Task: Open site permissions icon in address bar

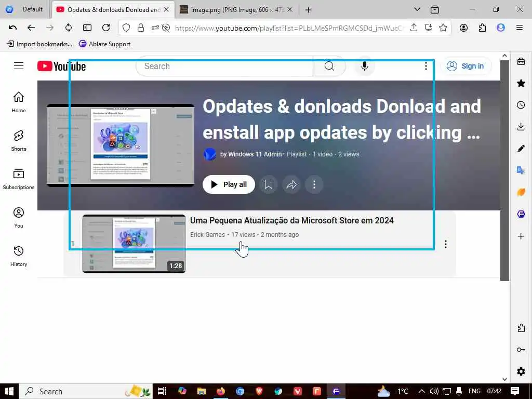Action: click(155, 28)
